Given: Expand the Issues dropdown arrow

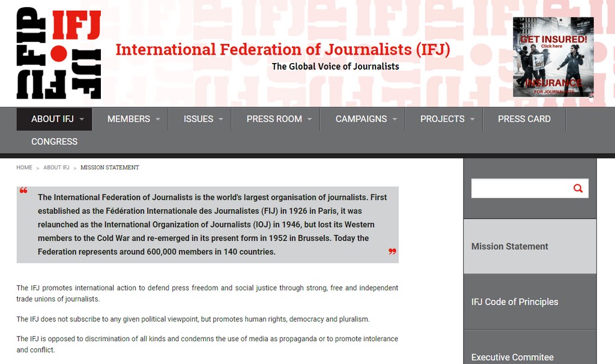Looking at the screenshot, I should point(221,119).
